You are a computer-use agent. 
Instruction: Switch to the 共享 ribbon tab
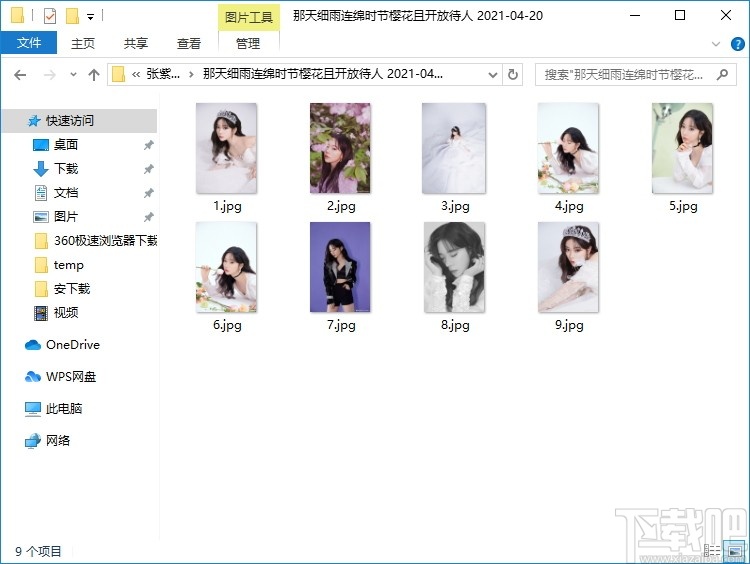[136, 44]
